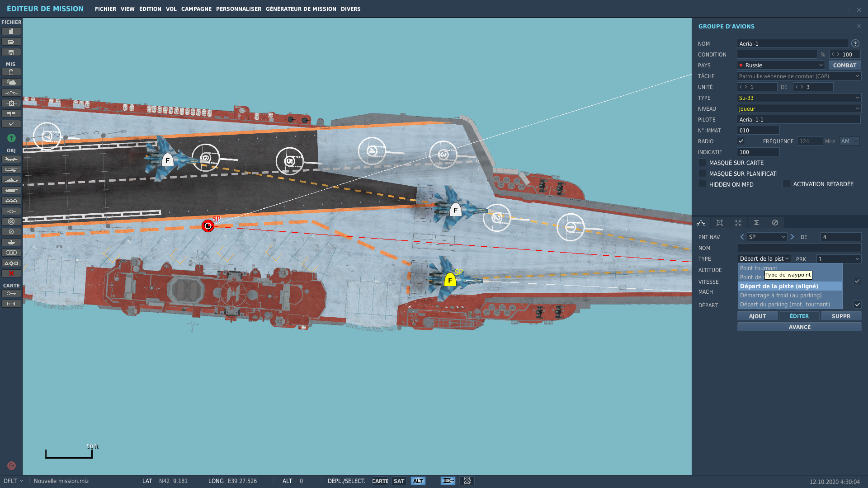
Task: Click the green fly mission arrow icon
Action: click(12, 138)
